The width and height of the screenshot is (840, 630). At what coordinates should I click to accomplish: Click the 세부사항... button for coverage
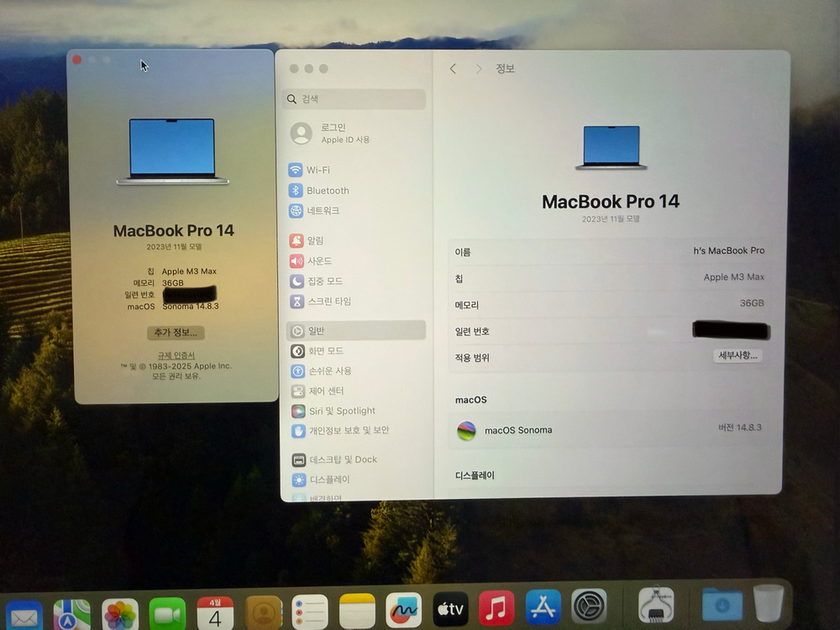click(735, 356)
